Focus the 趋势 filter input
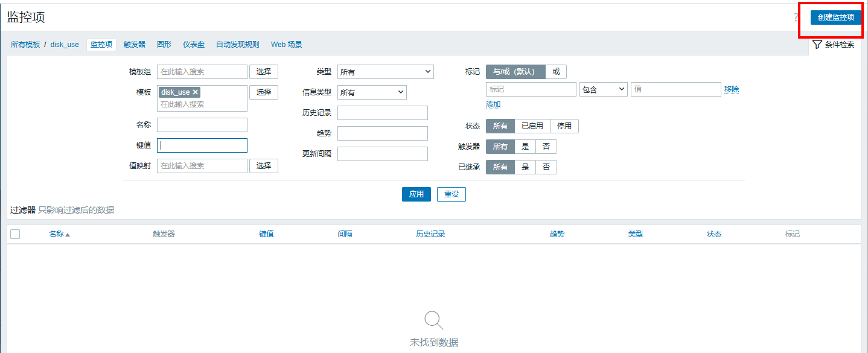This screenshot has height=353, width=868. point(383,133)
